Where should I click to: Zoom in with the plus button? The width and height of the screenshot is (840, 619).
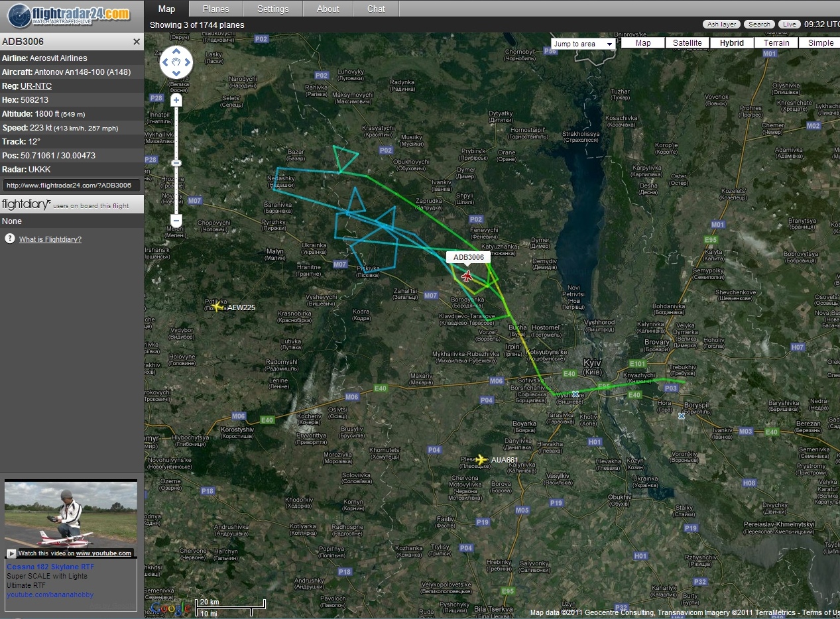(176, 101)
